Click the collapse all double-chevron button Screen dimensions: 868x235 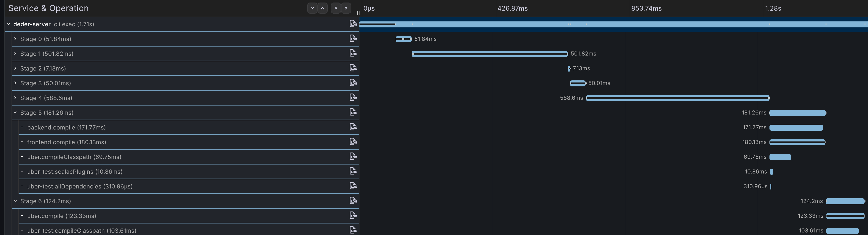(x=346, y=8)
